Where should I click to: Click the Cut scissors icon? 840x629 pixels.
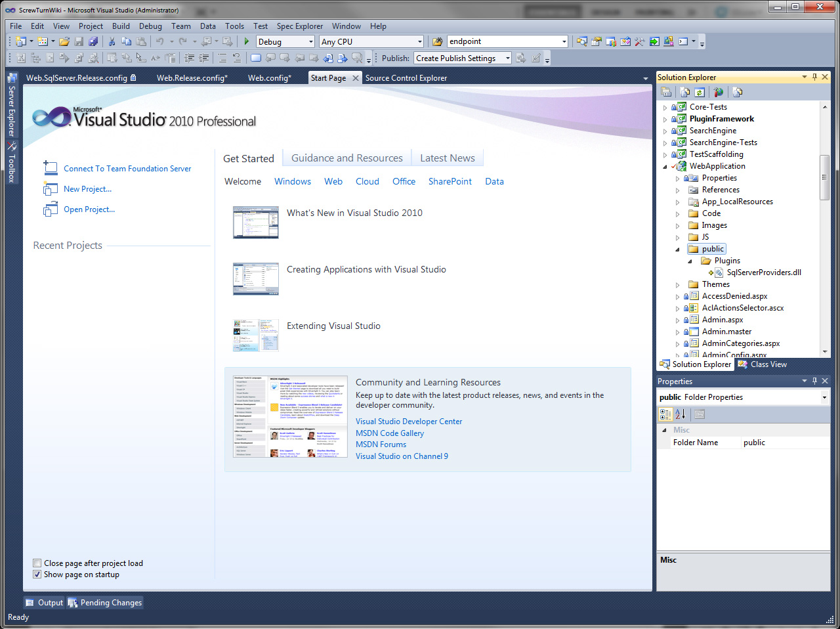click(x=112, y=41)
